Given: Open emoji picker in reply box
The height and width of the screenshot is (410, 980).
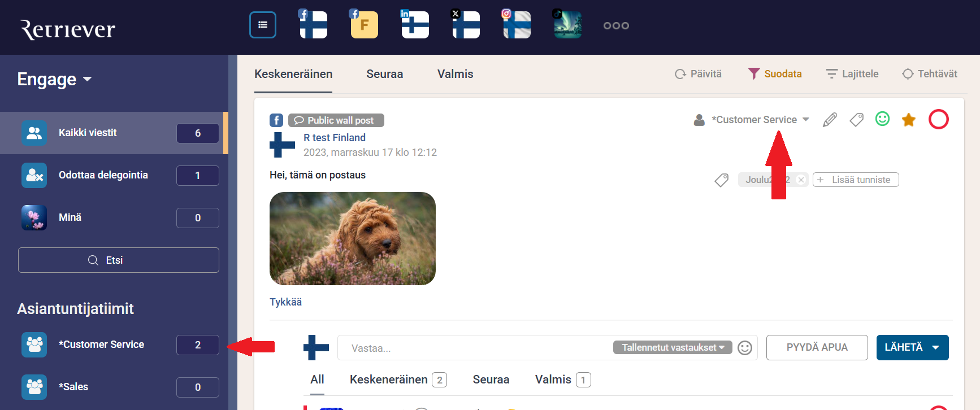Looking at the screenshot, I should (x=745, y=348).
